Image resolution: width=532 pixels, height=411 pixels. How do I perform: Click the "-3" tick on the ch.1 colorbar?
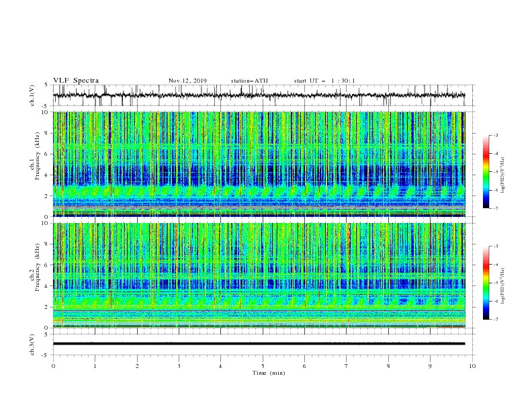[x=496, y=135]
